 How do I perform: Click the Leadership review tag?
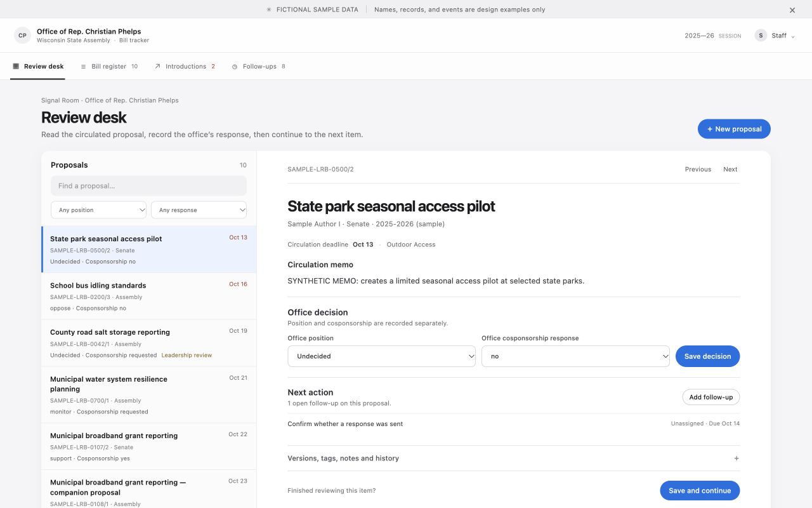pos(187,355)
